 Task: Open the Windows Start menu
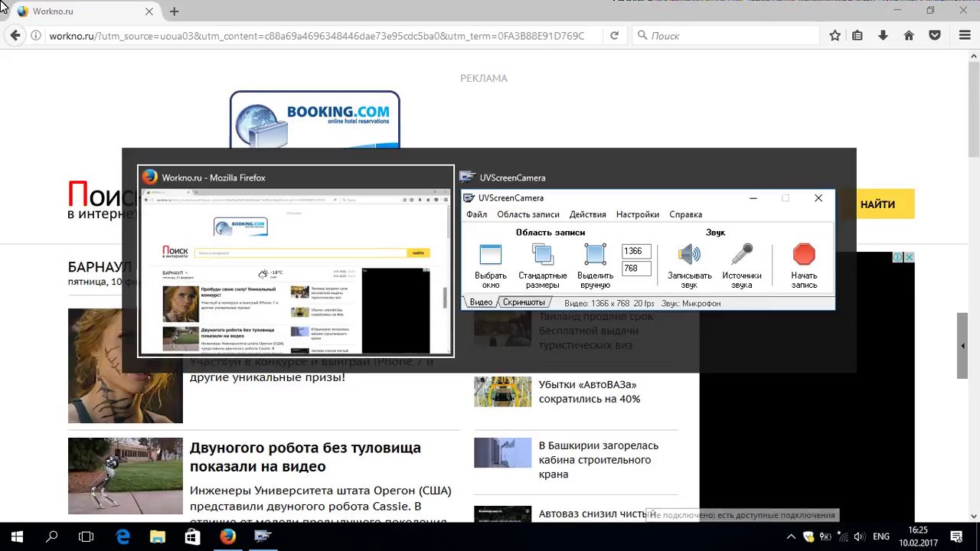pyautogui.click(x=17, y=536)
